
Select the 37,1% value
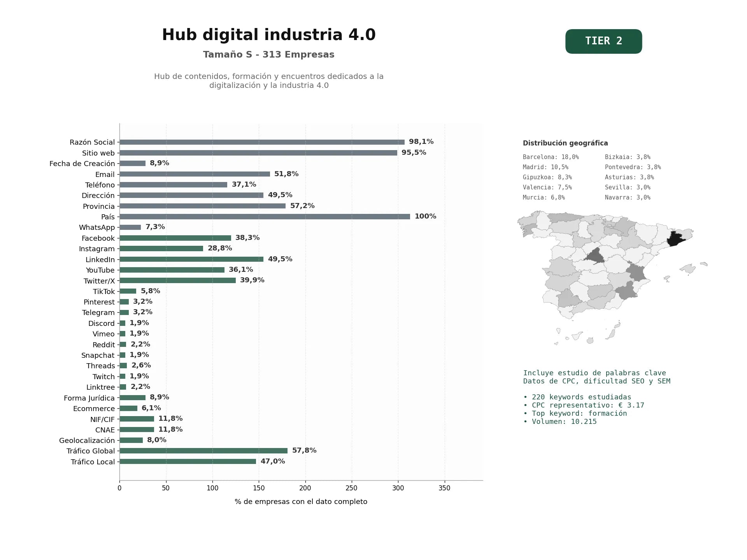coord(244,184)
